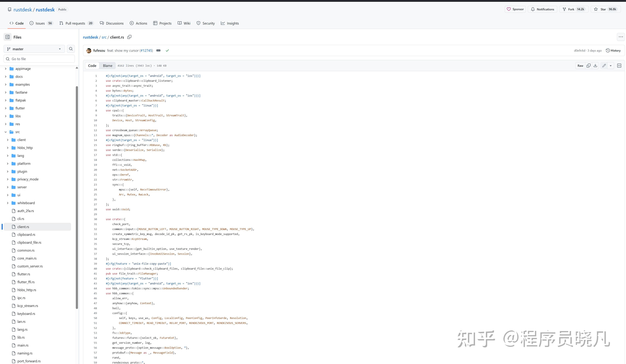Open the master branch dropdown
Image resolution: width=626 pixels, height=364 pixels.
pyautogui.click(x=34, y=49)
